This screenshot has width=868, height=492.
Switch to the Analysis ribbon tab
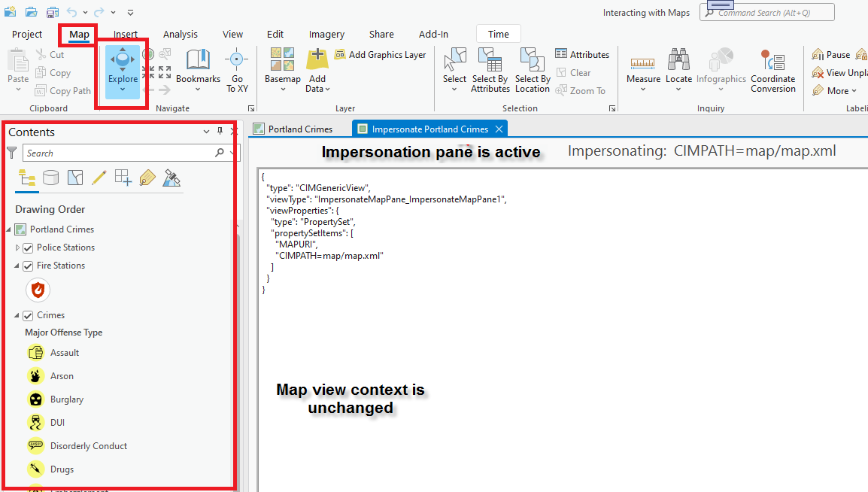(180, 34)
